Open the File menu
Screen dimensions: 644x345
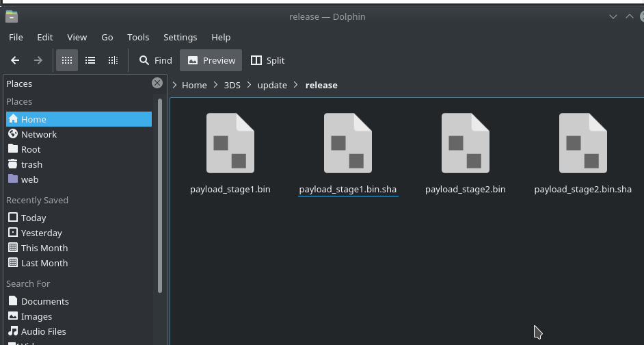coord(16,37)
